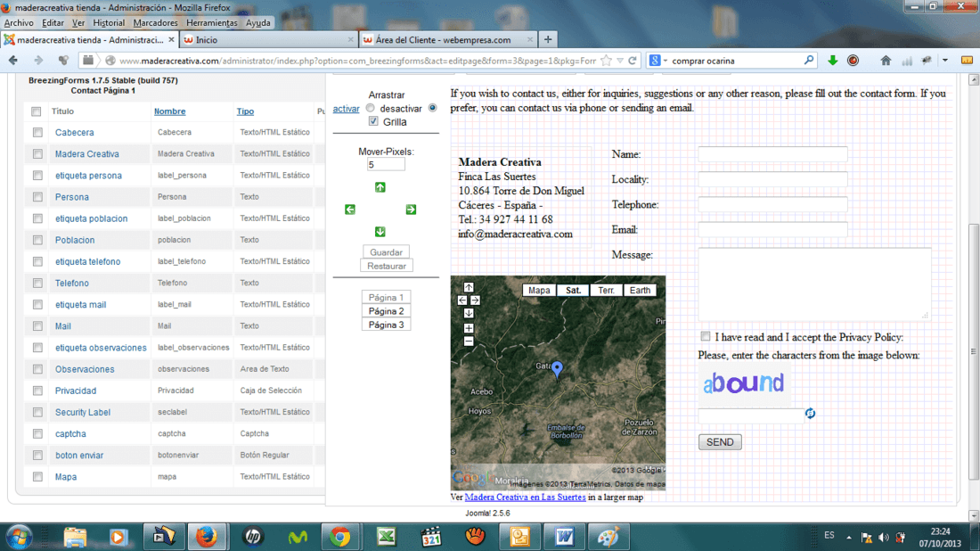Viewport: 980px width, 551px height.
Task: Click the blue map location marker
Action: pos(557,369)
